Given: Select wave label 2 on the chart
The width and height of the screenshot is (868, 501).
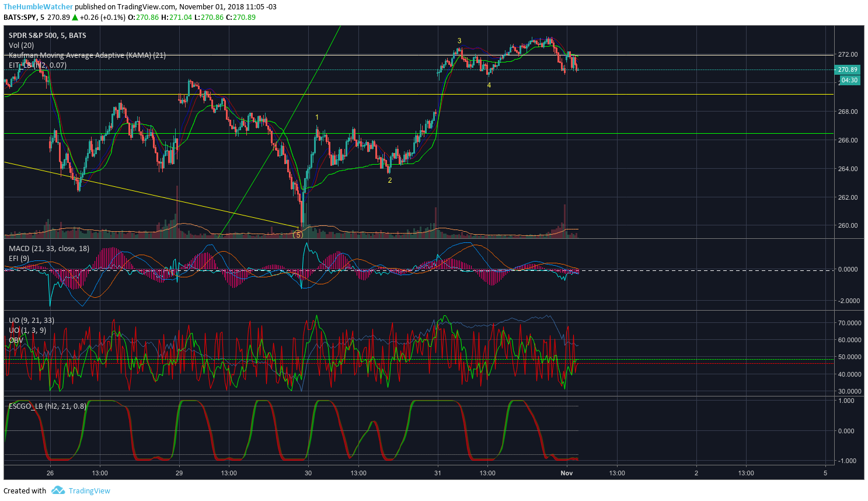Looking at the screenshot, I should pyautogui.click(x=390, y=180).
